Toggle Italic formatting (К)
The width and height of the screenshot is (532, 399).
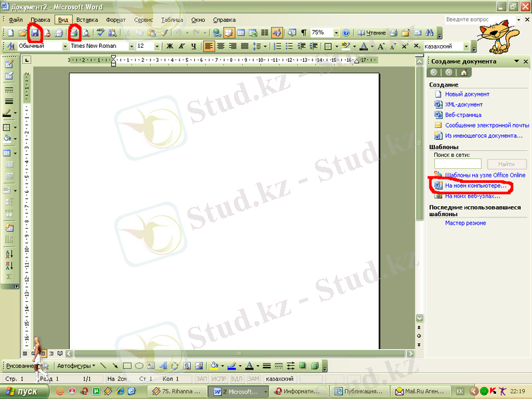pos(182,46)
